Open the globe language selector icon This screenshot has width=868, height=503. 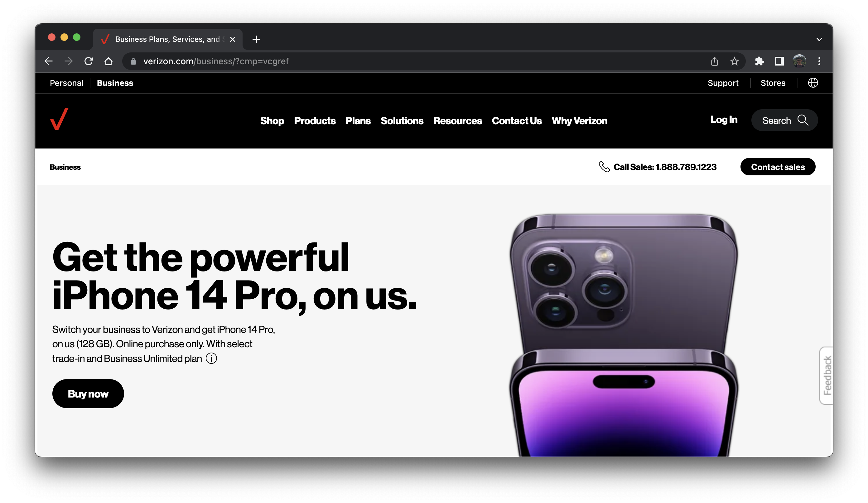click(x=813, y=83)
